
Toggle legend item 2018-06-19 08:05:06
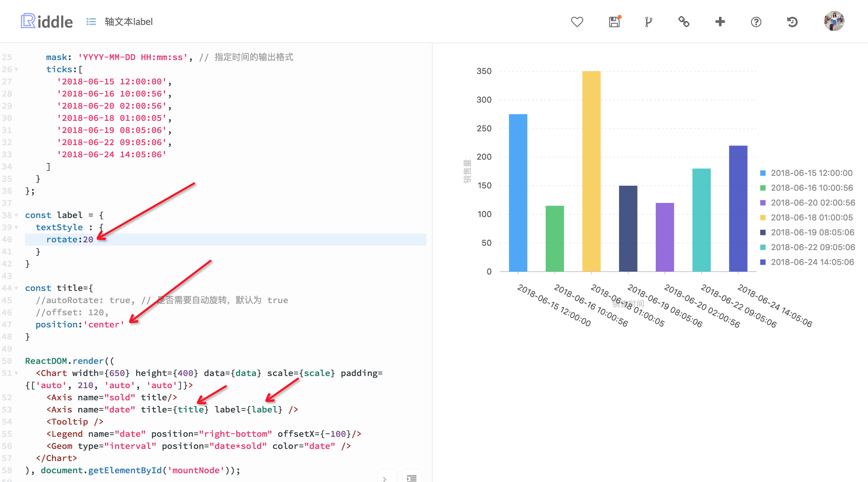coord(807,233)
